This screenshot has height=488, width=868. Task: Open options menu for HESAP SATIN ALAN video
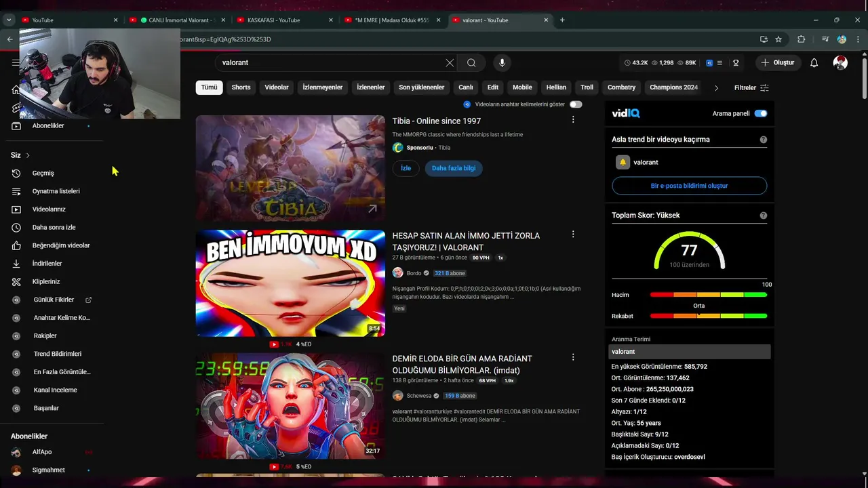[573, 234]
